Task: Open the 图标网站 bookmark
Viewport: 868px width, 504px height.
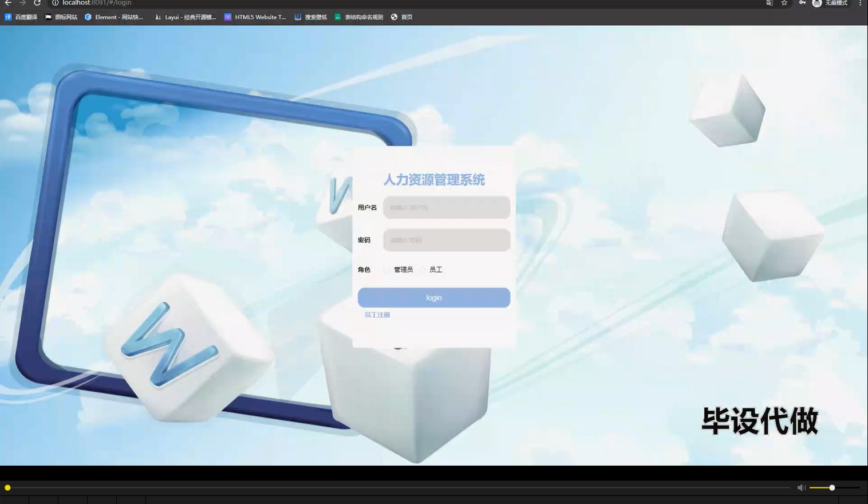Action: click(x=61, y=17)
